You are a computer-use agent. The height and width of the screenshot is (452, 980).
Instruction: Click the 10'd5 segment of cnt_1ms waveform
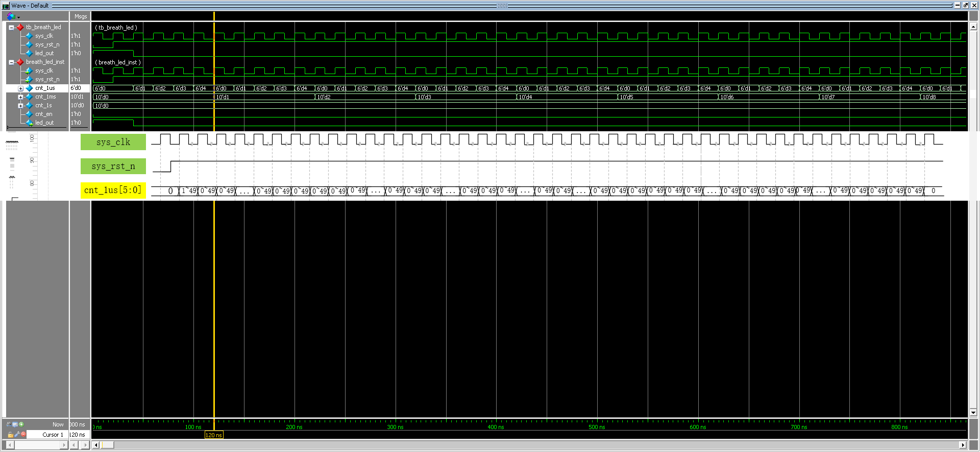[x=668, y=97]
